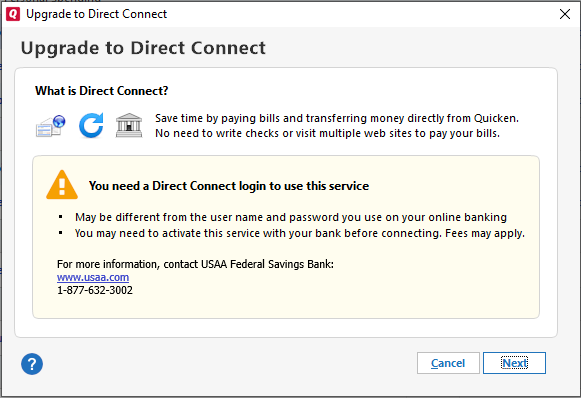
Task: Click the "You need a Direct Connect login" heading
Action: pos(229,186)
